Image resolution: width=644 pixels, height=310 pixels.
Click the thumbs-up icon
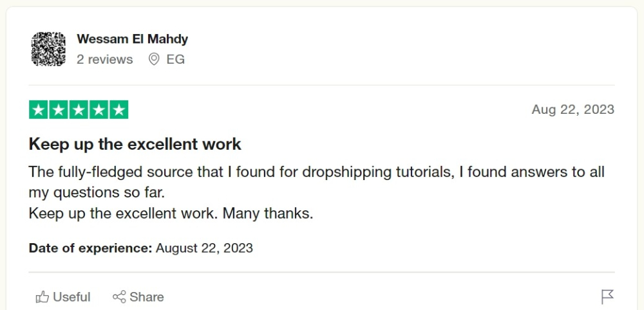pos(43,297)
